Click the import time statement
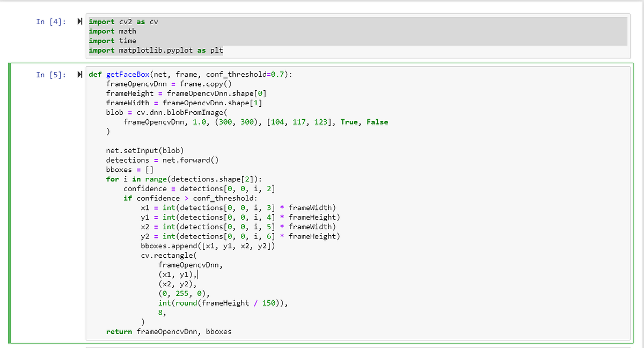 [x=118, y=40]
